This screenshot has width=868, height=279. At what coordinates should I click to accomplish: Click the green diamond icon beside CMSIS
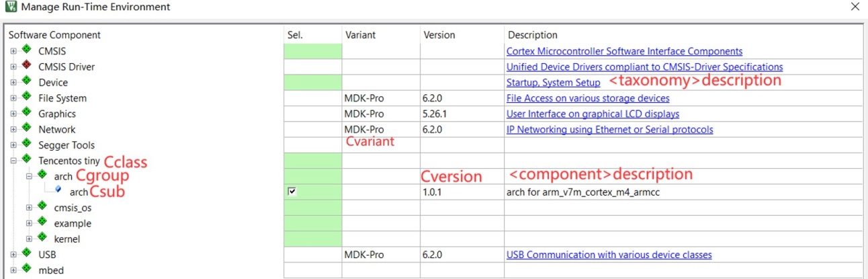coord(26,50)
